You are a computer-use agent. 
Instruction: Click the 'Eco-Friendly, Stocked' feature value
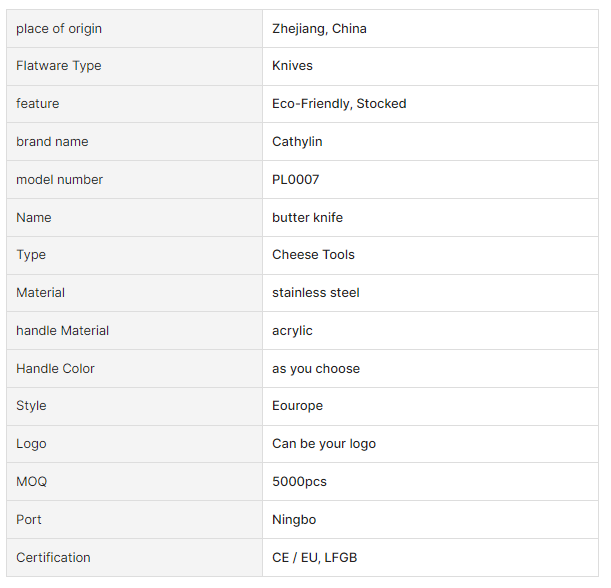point(339,104)
